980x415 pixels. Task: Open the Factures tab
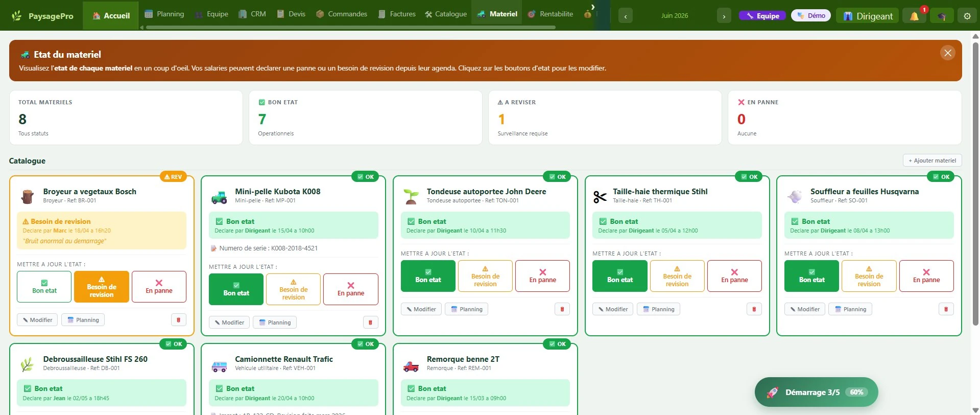point(397,14)
